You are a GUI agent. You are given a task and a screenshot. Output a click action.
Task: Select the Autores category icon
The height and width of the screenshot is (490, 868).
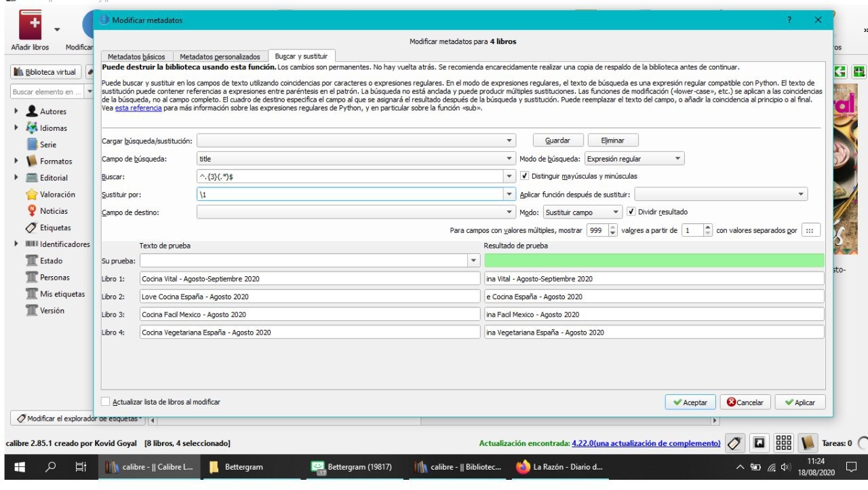(32, 111)
